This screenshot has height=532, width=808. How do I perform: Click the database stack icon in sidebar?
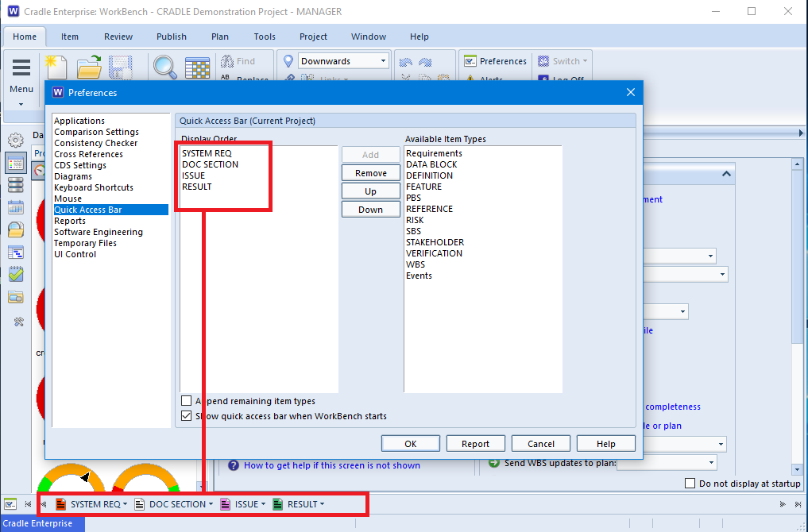(x=16, y=185)
